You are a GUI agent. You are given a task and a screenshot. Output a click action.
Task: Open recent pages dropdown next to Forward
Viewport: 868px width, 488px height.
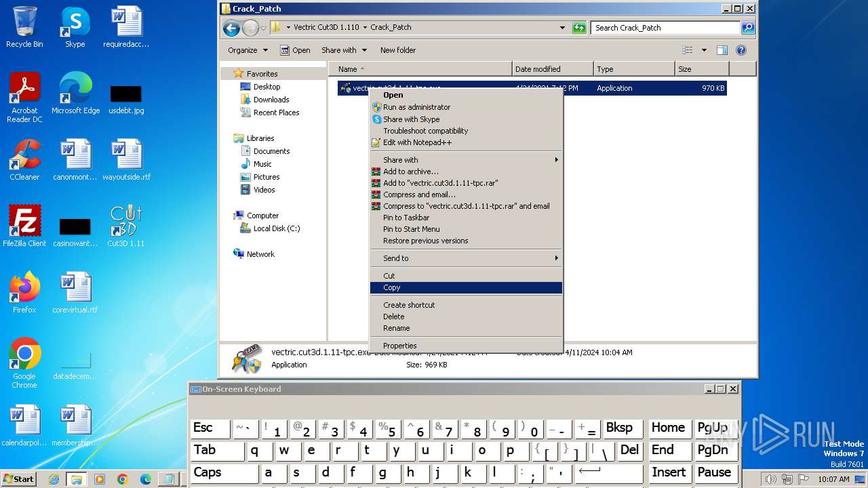click(x=264, y=28)
